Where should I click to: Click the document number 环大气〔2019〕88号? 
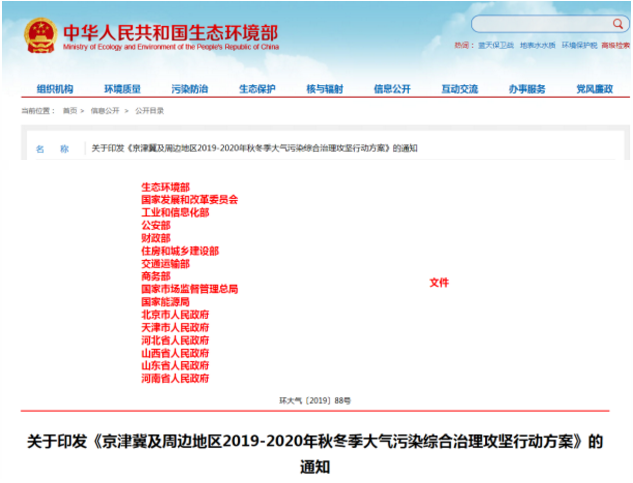[315, 401]
